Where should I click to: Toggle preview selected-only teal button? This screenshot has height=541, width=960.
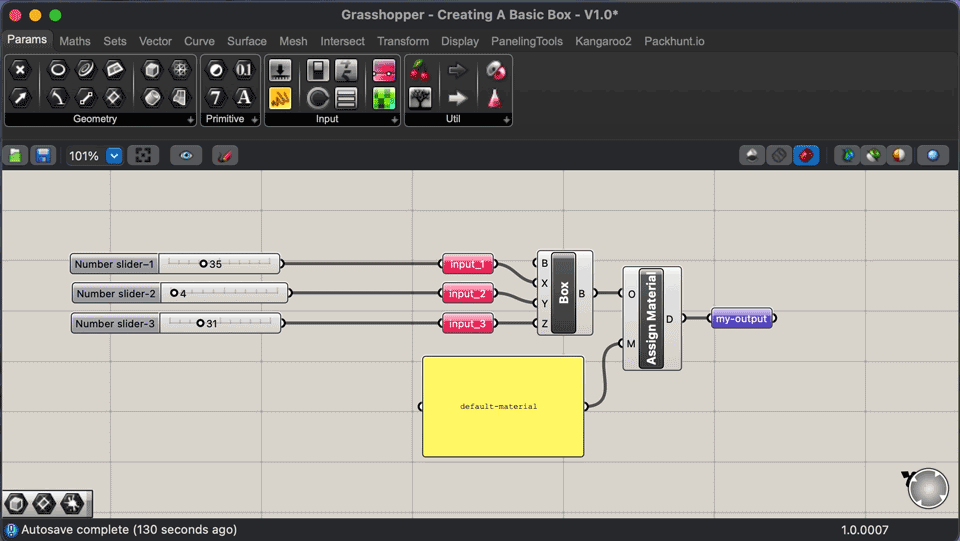[847, 155]
